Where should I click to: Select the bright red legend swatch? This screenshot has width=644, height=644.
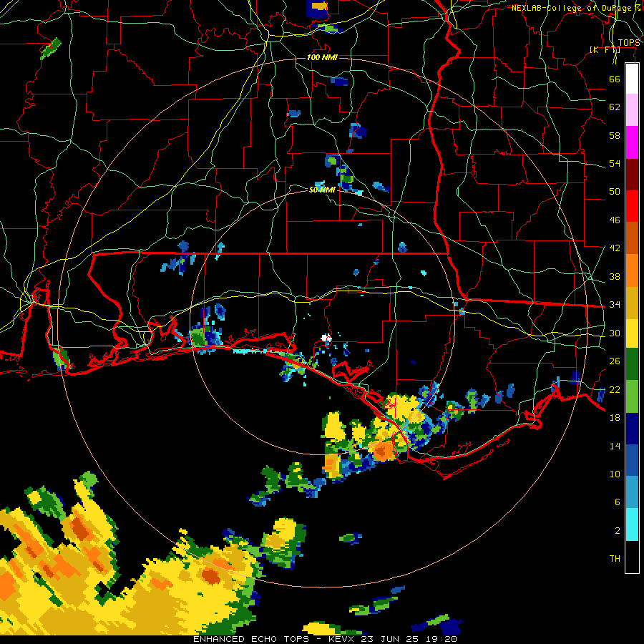click(x=632, y=206)
